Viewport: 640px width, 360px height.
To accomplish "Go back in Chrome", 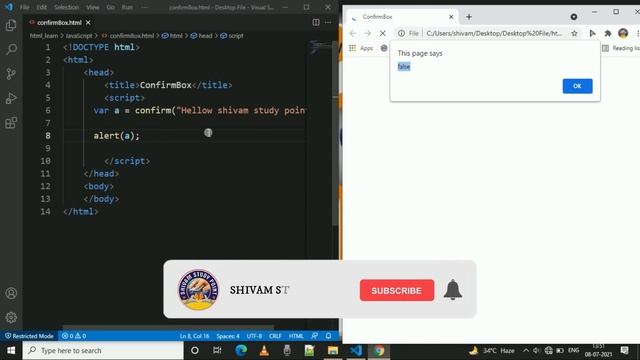I will pos(353,33).
